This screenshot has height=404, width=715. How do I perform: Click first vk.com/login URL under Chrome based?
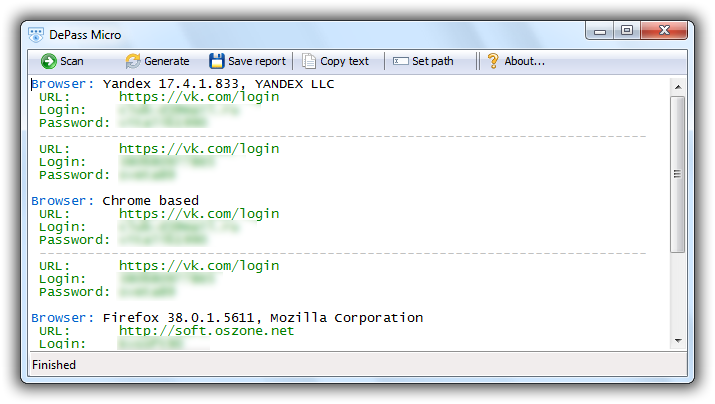coord(199,214)
